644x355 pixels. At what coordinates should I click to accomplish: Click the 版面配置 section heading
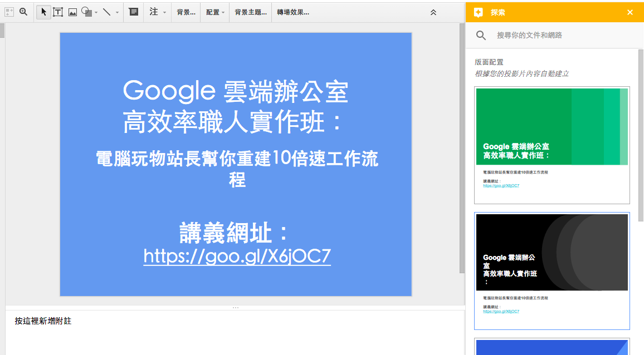coord(489,62)
